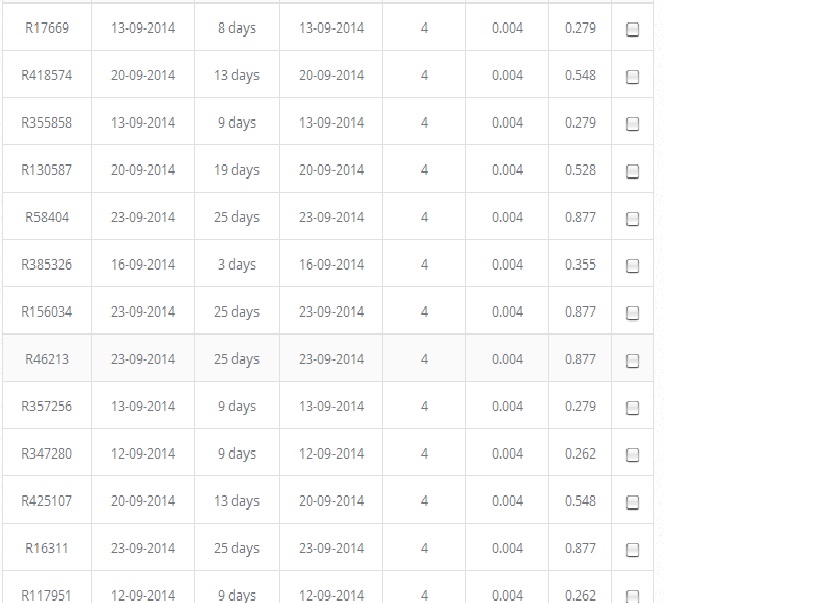The height and width of the screenshot is (603, 819).
Task: Select the checkbox for row R425107
Action: coord(632,502)
